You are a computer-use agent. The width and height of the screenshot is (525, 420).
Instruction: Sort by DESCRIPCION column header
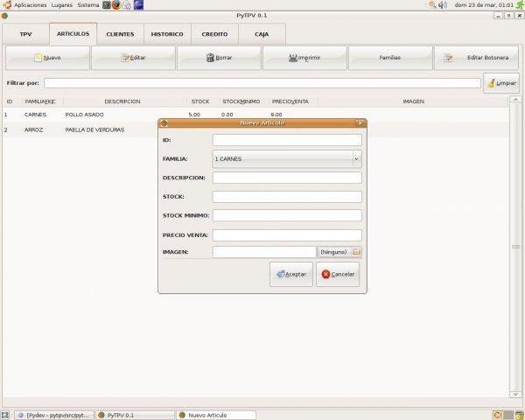(x=122, y=101)
